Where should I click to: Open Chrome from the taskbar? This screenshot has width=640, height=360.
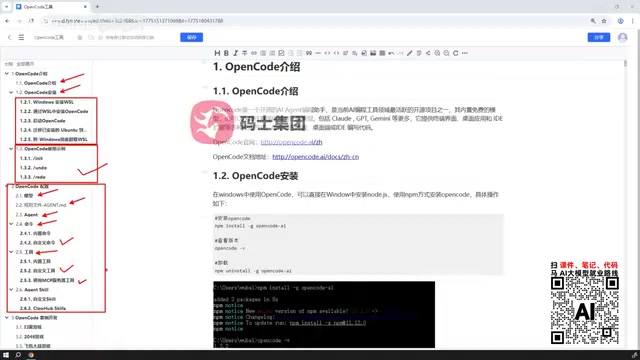(x=31, y=355)
